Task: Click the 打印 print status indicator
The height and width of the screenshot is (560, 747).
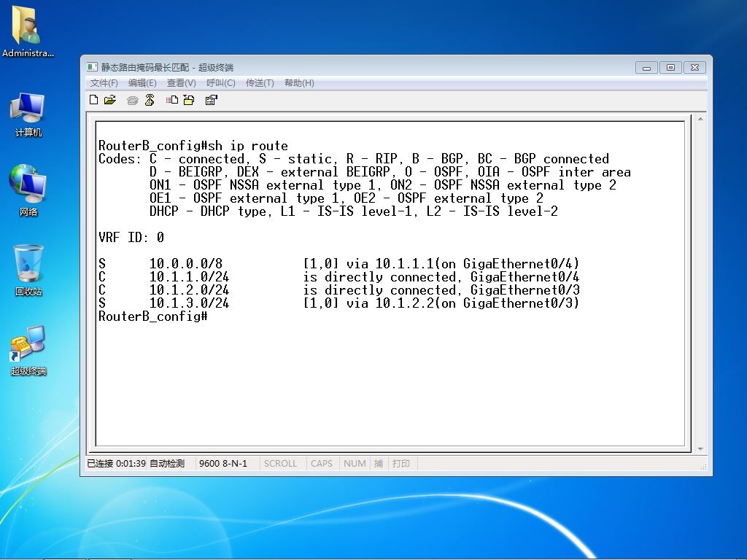Action: [x=401, y=463]
